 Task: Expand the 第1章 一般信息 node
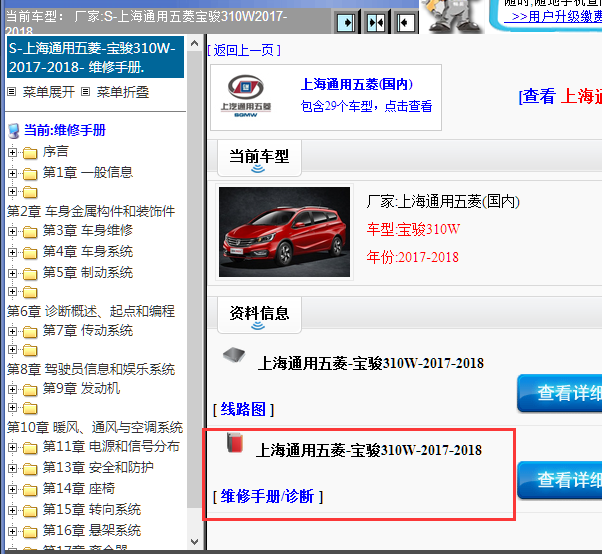tap(12, 173)
